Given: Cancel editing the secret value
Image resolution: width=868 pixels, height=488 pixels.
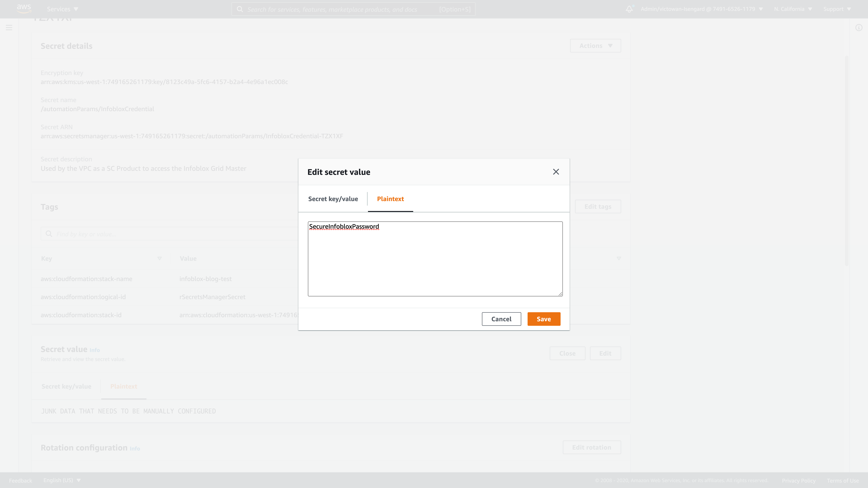Looking at the screenshot, I should coord(501,319).
